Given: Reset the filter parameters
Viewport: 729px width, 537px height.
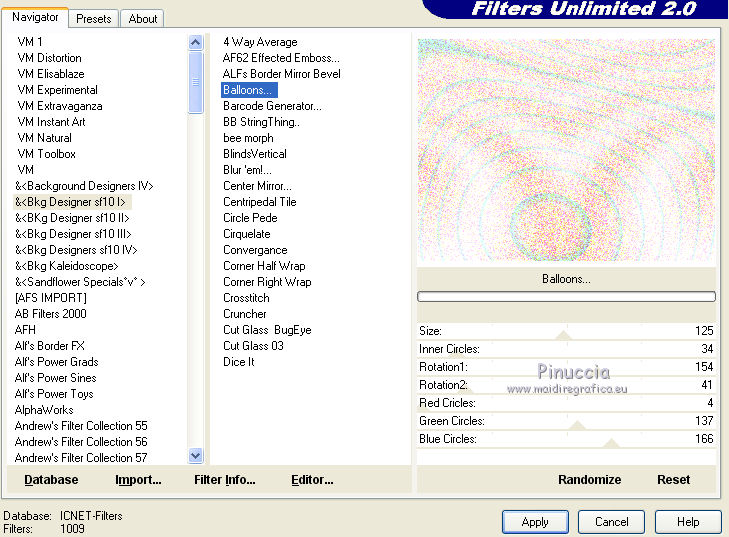Looking at the screenshot, I should (673, 479).
